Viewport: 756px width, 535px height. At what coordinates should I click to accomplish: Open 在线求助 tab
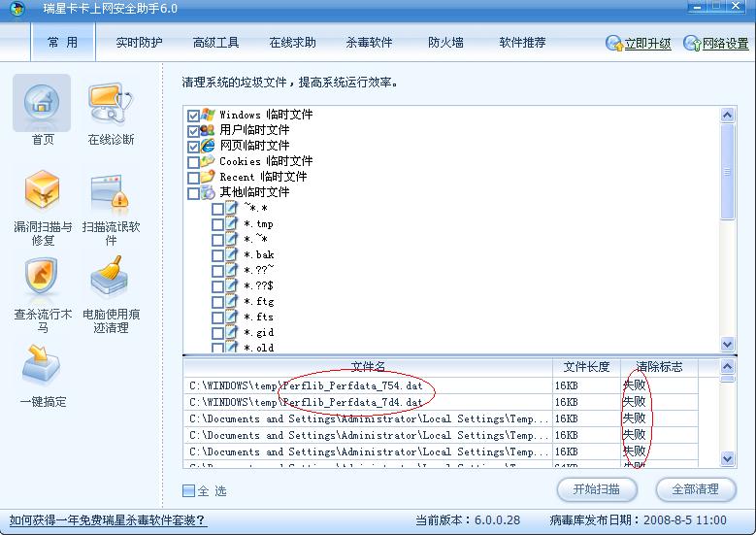coord(292,43)
